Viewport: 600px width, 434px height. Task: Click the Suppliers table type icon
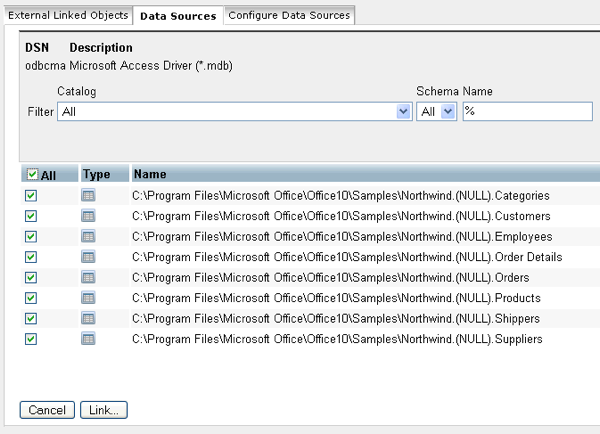pyautogui.click(x=88, y=339)
